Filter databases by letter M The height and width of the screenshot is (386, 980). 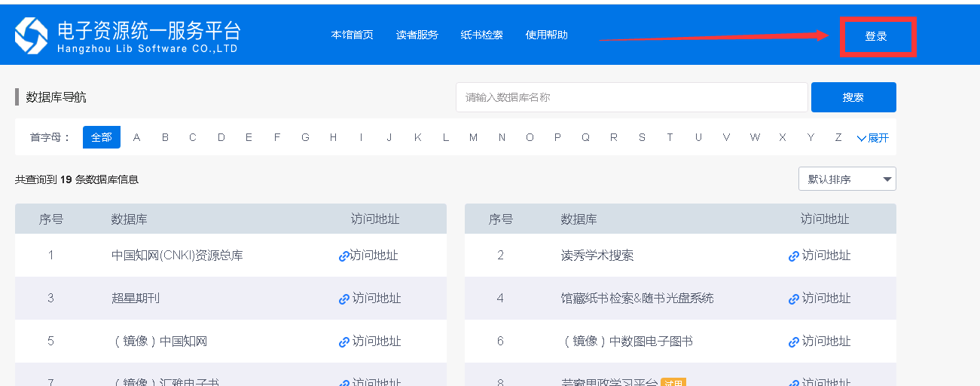tap(473, 137)
